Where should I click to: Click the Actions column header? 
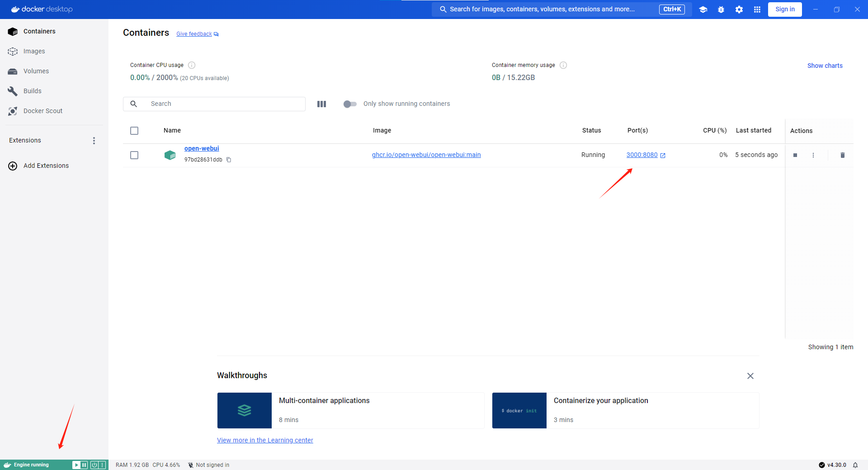pos(801,131)
